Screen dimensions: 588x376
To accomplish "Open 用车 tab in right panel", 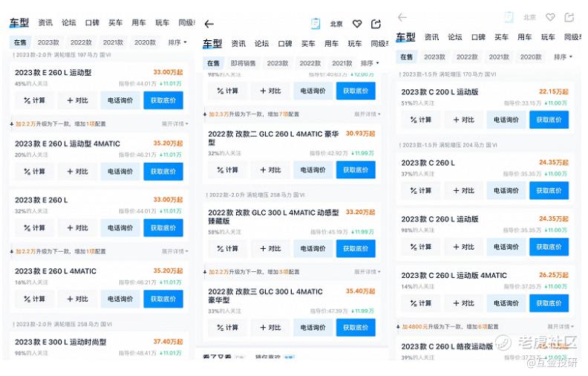I will click(x=525, y=37).
